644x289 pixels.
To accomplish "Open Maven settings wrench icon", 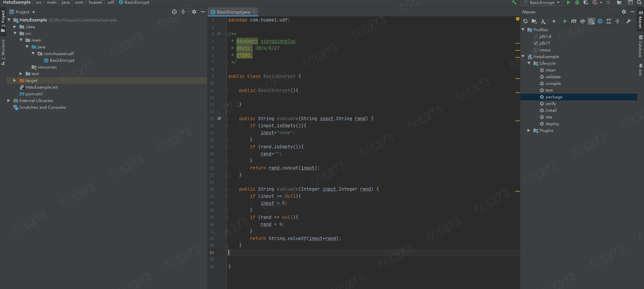I will (x=629, y=21).
